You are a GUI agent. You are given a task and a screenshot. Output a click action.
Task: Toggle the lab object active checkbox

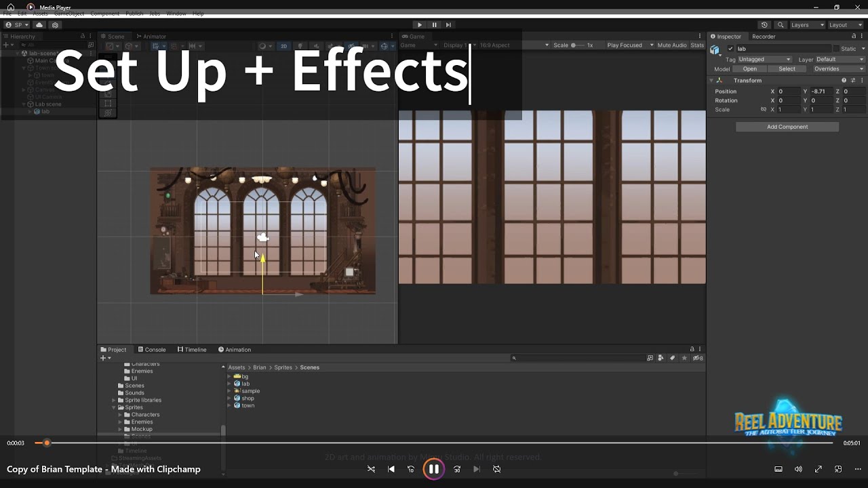pyautogui.click(x=730, y=49)
